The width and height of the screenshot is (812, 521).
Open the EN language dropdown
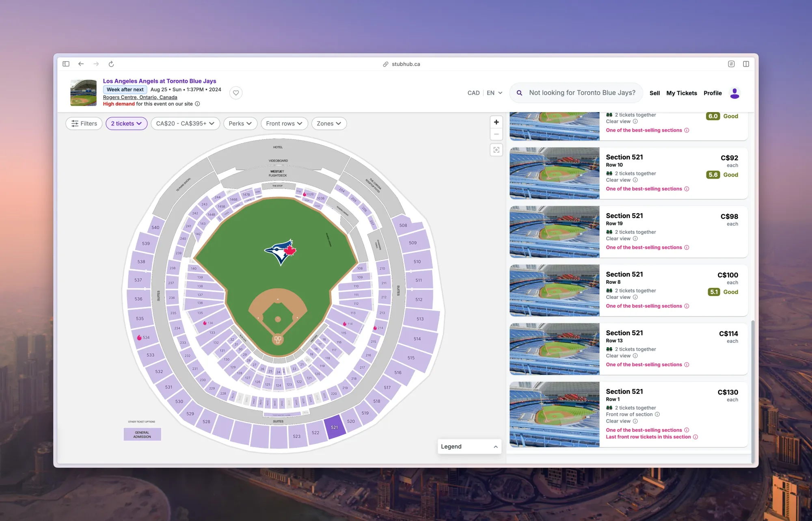(495, 93)
